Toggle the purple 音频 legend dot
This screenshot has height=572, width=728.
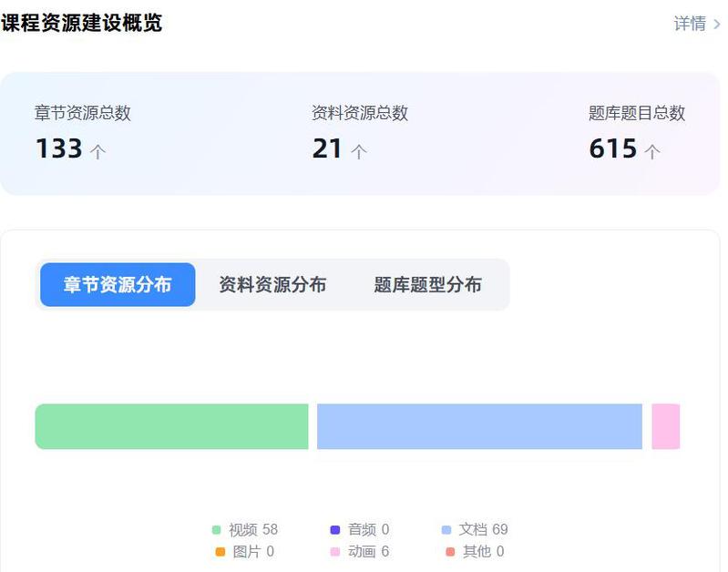pos(335,530)
